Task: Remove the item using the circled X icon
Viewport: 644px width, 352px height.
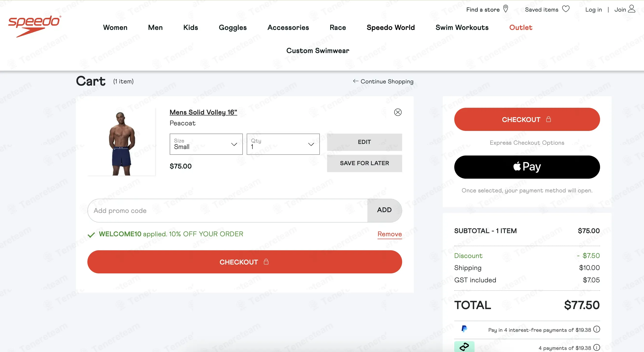Action: 398,112
